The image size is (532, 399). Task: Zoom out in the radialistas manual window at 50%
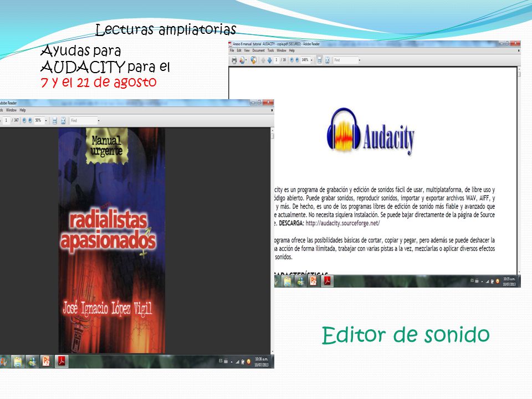pos(24,120)
